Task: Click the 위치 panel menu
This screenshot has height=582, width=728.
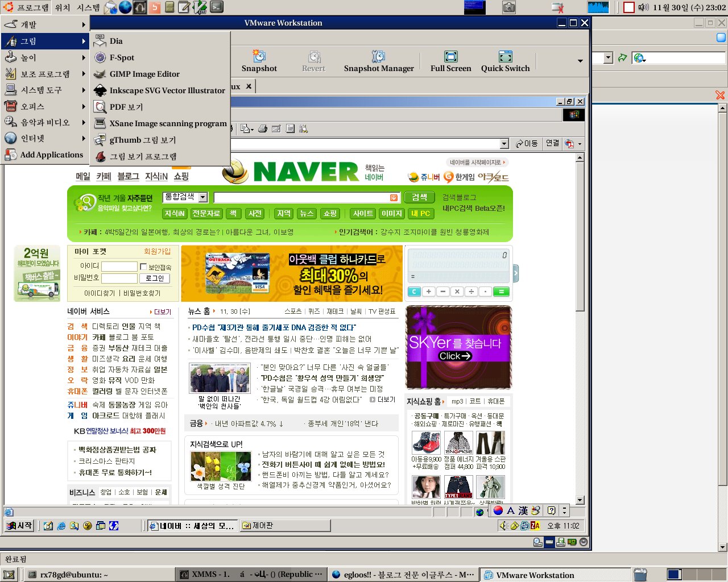Action: click(63, 7)
